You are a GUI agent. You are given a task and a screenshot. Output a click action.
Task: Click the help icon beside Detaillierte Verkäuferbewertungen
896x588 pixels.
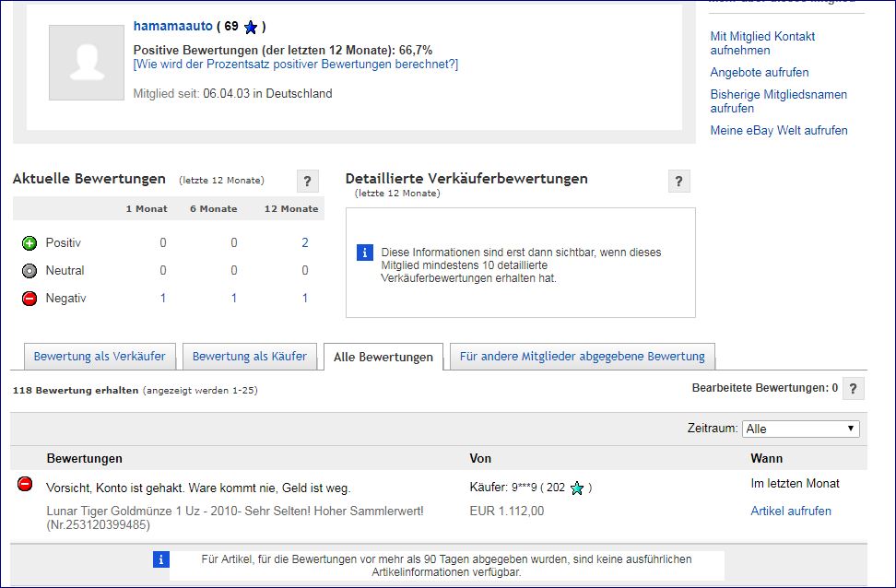coord(678,181)
